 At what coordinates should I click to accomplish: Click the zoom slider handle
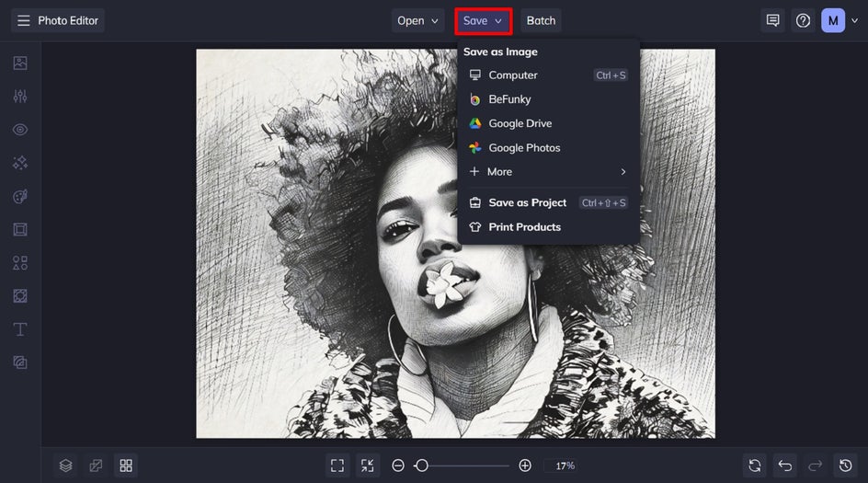pyautogui.click(x=421, y=466)
